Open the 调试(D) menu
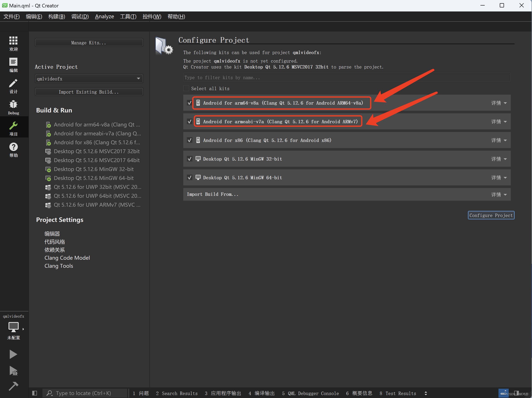Viewport: 532px width, 398px height. (80, 17)
